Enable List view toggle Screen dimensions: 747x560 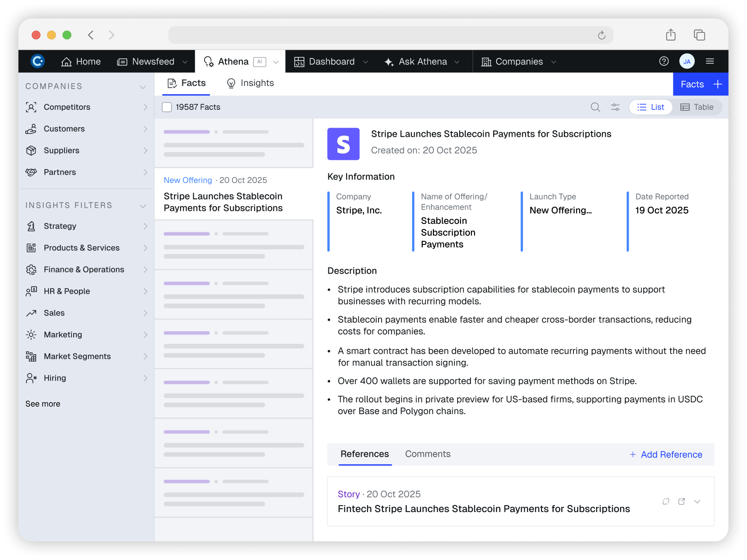coord(651,107)
